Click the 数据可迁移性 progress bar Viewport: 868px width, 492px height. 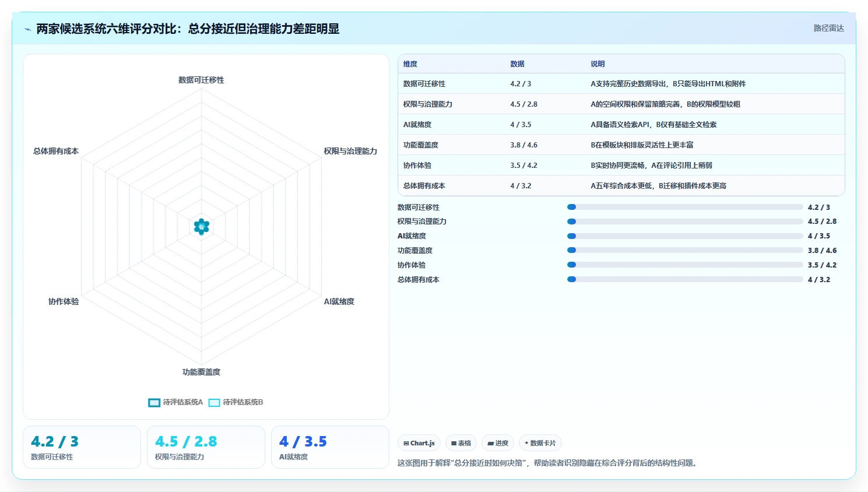[685, 207]
